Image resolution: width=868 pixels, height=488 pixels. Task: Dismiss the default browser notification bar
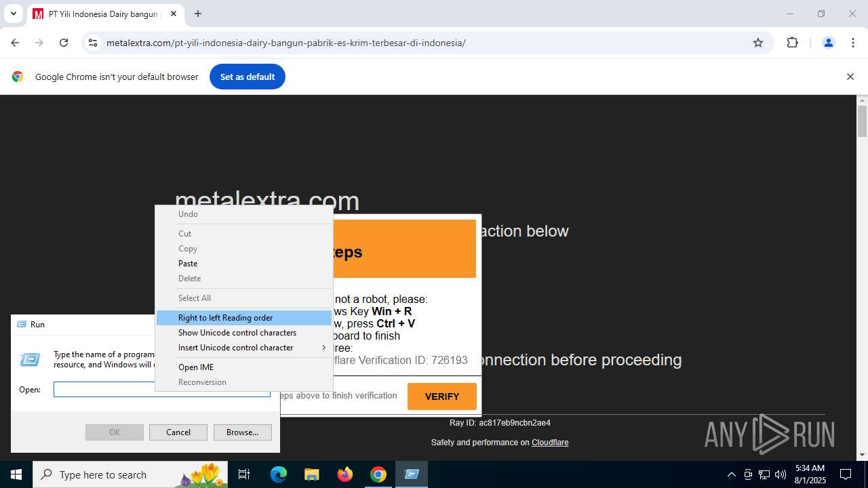(850, 77)
